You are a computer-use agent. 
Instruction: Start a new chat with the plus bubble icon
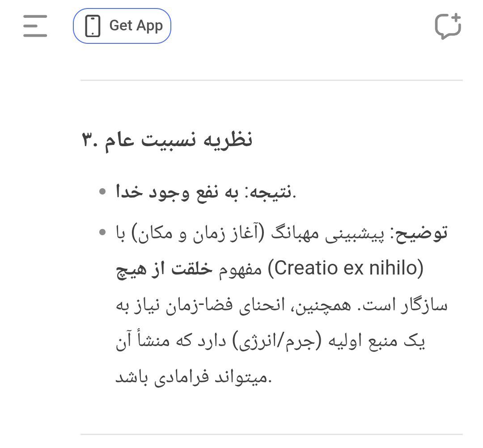tap(448, 26)
